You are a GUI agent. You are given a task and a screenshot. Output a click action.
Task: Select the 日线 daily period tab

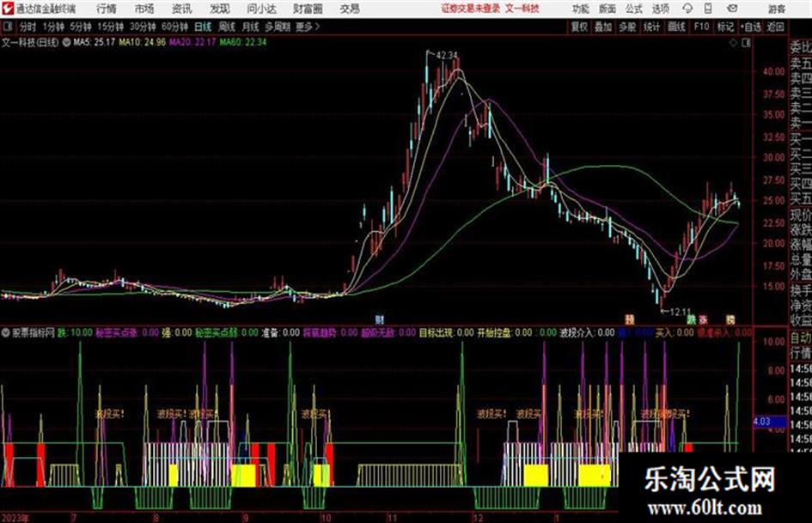[x=203, y=27]
